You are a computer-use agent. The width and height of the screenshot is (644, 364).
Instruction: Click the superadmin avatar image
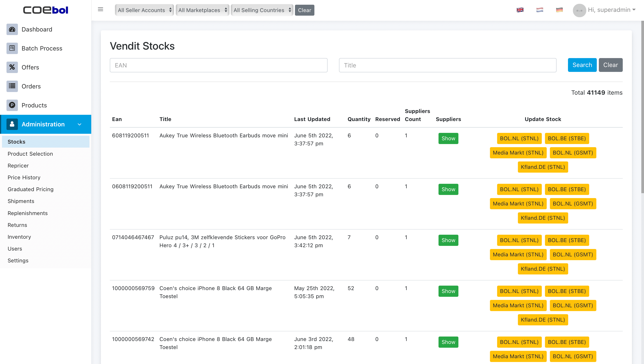(579, 10)
